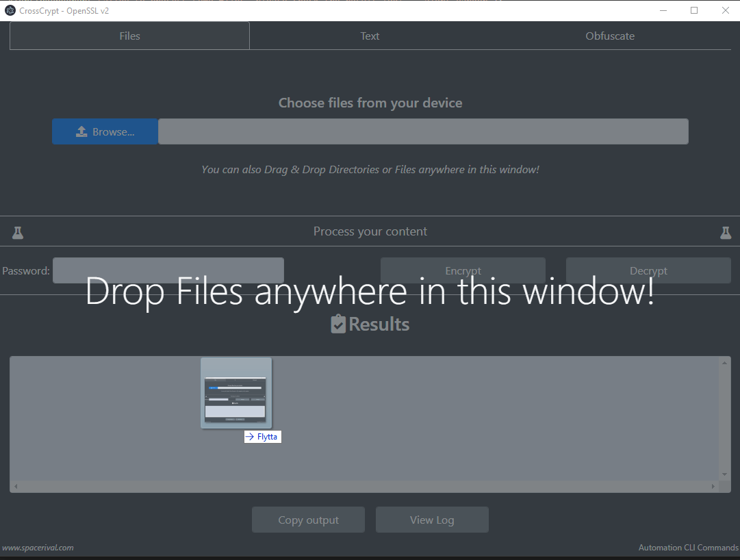Switch to the Text tab
This screenshot has width=740, height=560.
[x=370, y=36]
